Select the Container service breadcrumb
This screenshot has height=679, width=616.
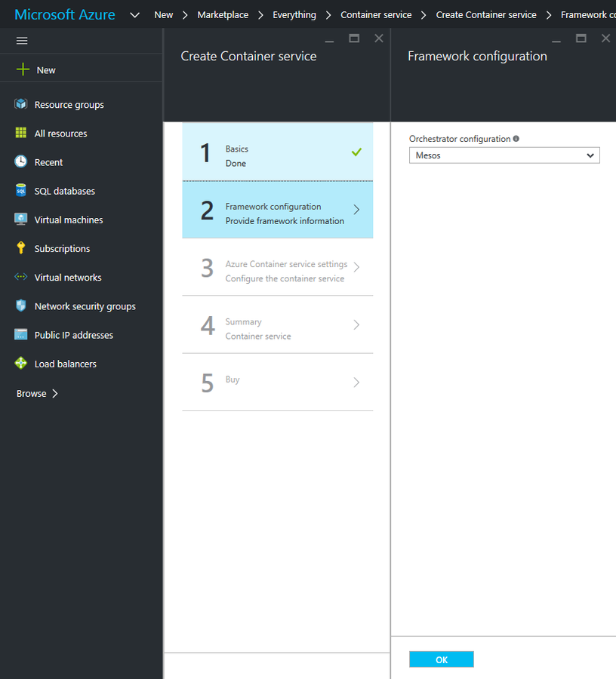point(376,15)
